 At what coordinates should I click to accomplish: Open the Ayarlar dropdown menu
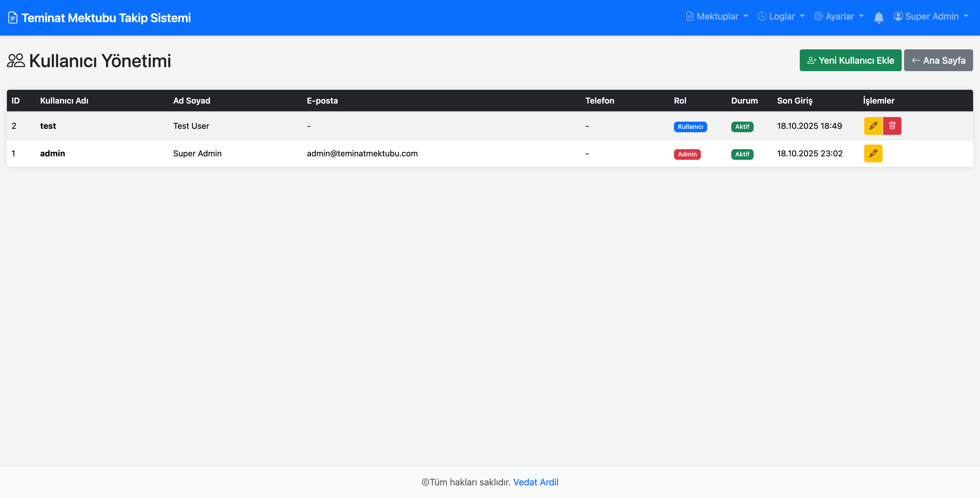click(x=839, y=16)
